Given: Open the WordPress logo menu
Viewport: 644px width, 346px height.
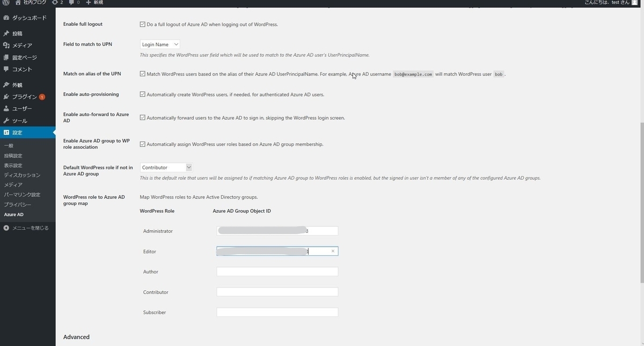Looking at the screenshot, I should [x=6, y=3].
